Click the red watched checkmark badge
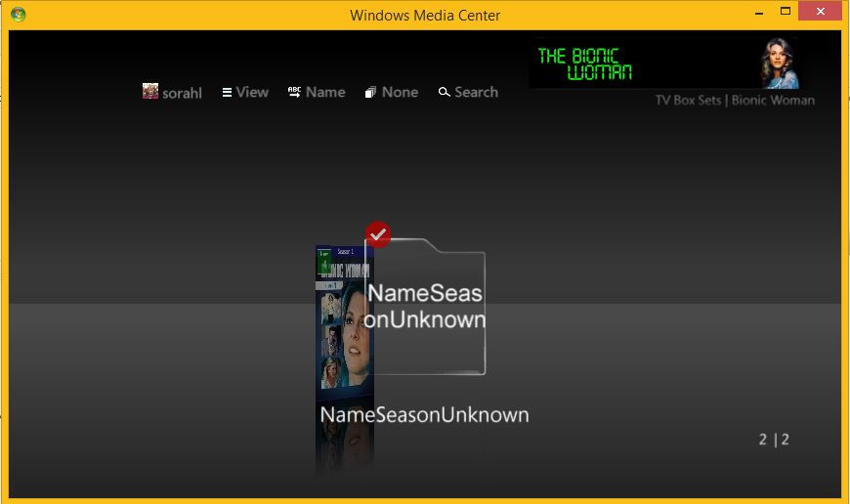 378,234
